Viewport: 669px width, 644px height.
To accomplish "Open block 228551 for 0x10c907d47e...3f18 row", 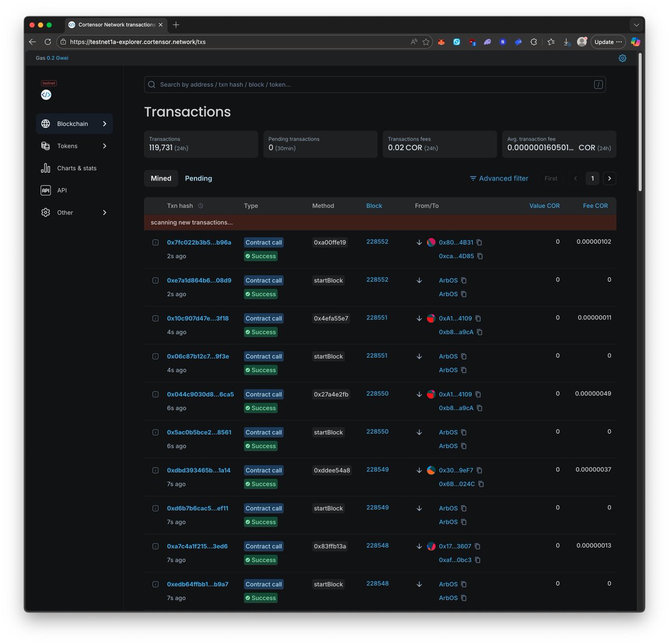I will (x=377, y=318).
